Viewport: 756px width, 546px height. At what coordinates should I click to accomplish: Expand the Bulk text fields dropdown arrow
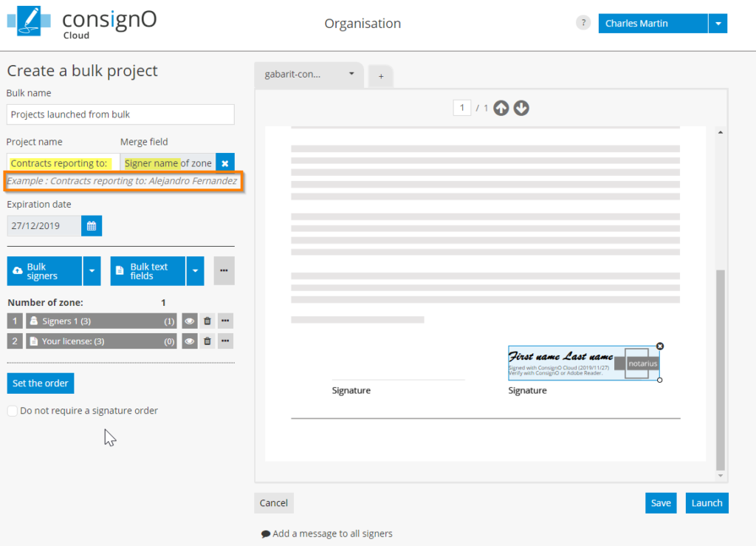pyautogui.click(x=195, y=271)
